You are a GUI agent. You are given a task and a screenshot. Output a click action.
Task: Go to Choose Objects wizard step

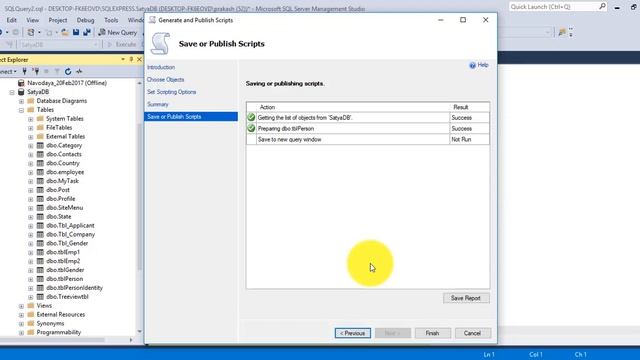point(165,80)
